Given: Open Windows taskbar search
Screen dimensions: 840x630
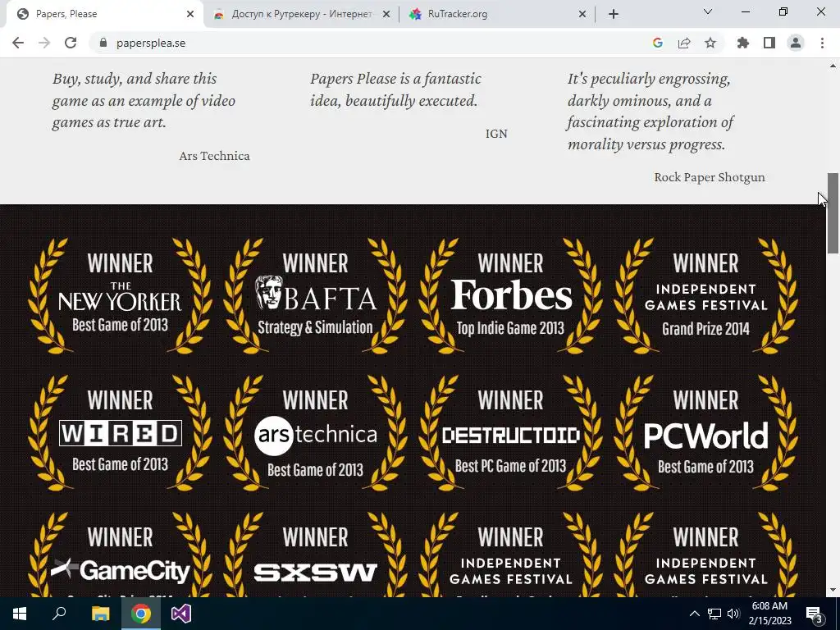Looking at the screenshot, I should click(59, 614).
